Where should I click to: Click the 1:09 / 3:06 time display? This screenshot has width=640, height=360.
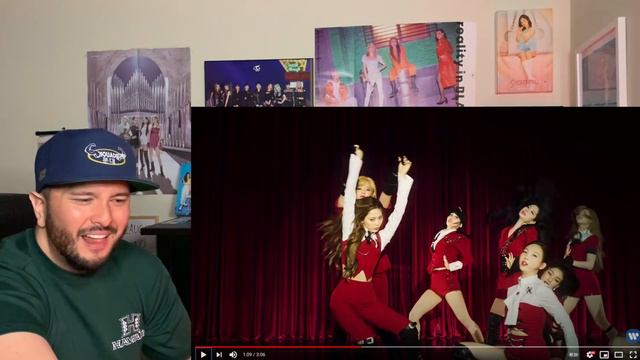pyautogui.click(x=254, y=354)
